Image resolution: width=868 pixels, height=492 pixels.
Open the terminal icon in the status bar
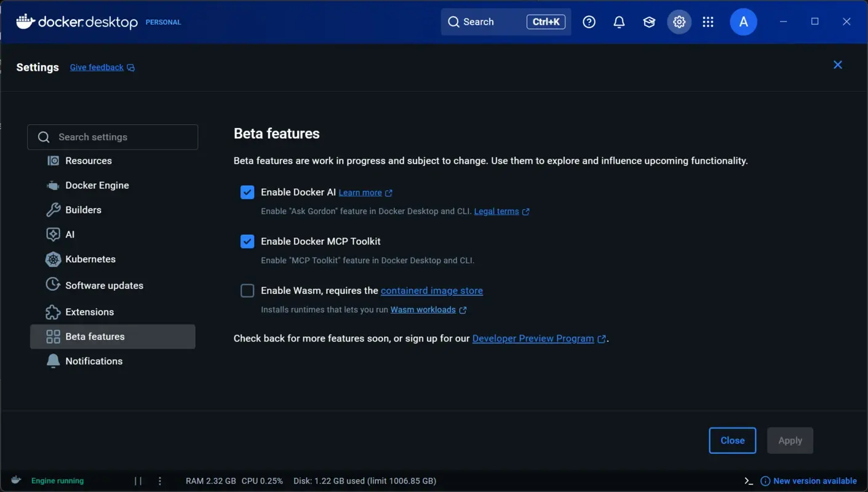click(x=748, y=480)
